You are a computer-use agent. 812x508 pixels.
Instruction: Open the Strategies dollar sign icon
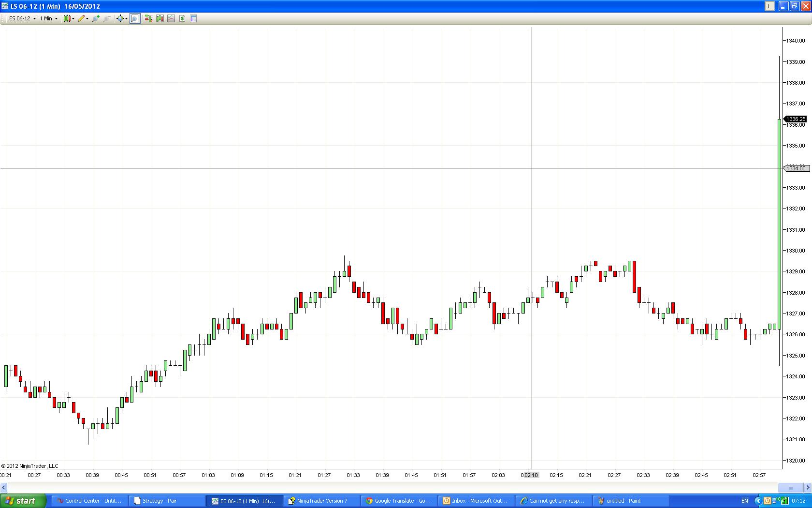coord(182,18)
